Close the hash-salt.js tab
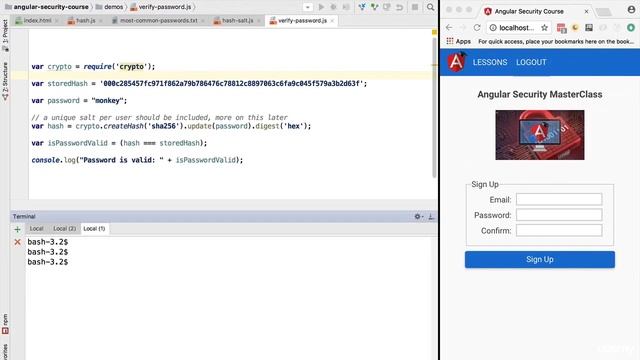 click(x=259, y=21)
